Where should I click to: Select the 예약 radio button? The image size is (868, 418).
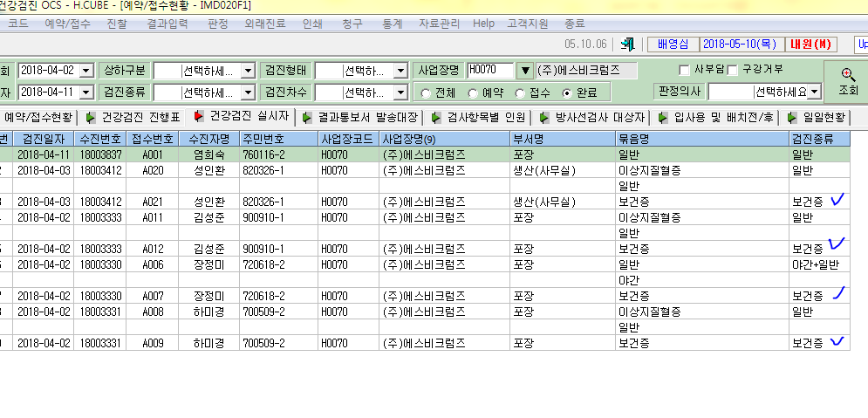[x=473, y=93]
